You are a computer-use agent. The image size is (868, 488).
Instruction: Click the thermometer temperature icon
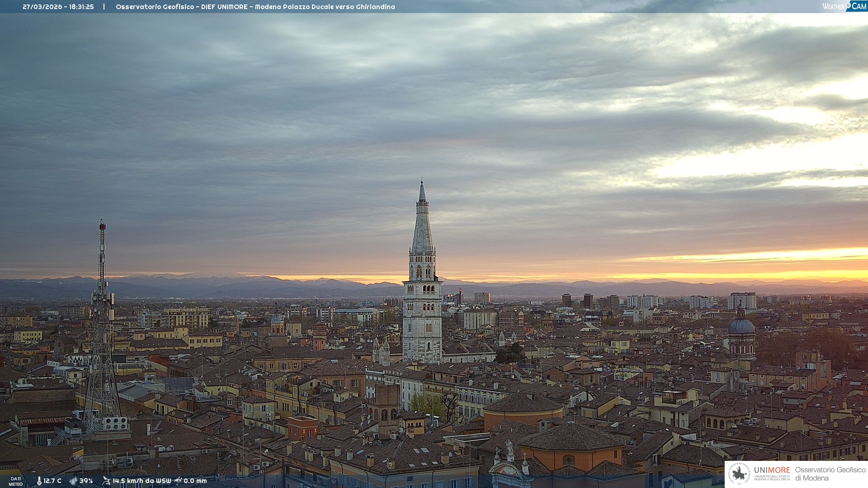tap(39, 481)
